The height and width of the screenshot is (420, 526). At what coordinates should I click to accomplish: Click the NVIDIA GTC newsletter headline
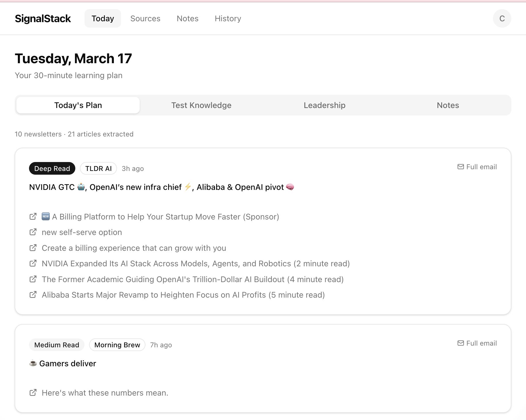coord(162,187)
